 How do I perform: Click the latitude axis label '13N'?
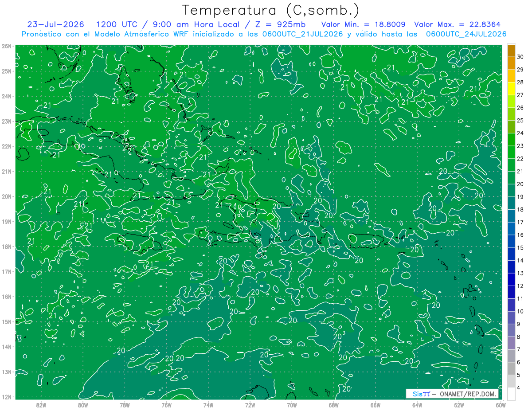click(6, 372)
